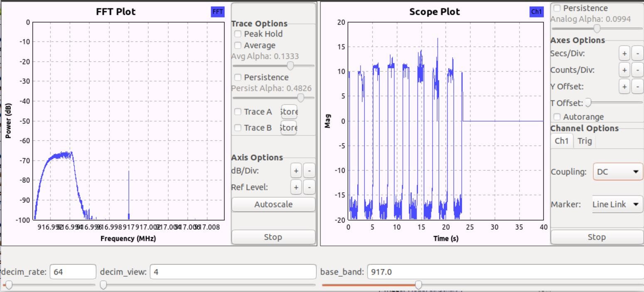Screen dimensions: 644x292
Task: Click the Frequency (MHz) axis label
Action: (x=128, y=239)
